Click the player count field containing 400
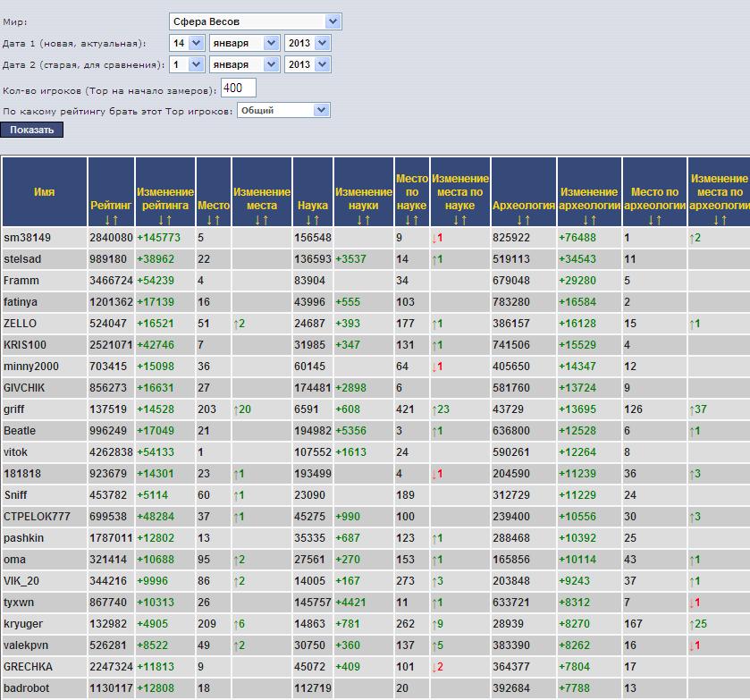 tap(238, 88)
